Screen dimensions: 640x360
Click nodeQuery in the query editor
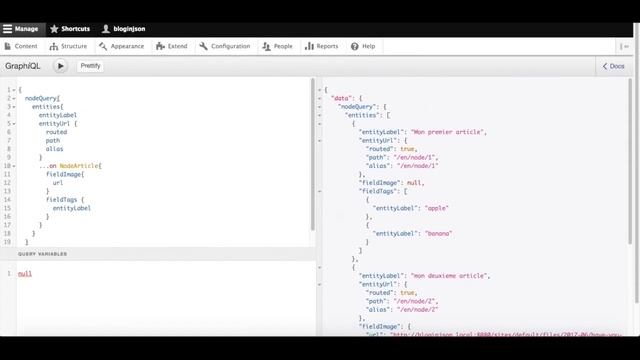coord(41,98)
